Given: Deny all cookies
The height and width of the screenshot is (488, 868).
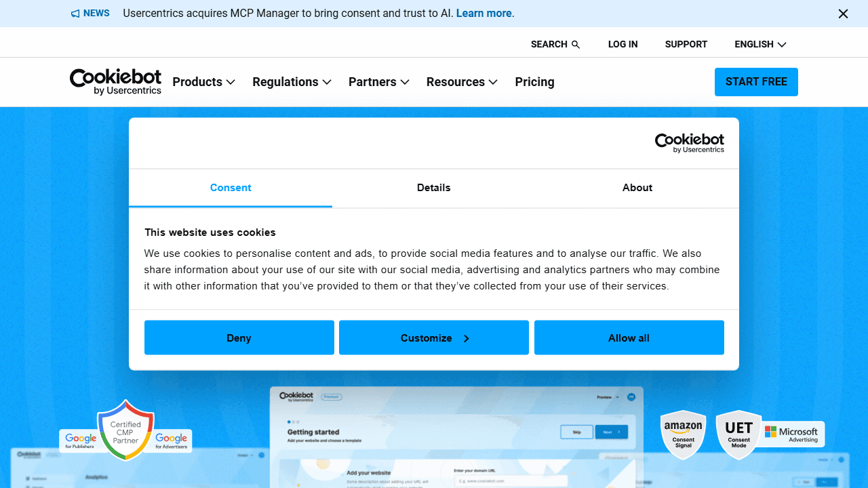Looking at the screenshot, I should pos(239,338).
